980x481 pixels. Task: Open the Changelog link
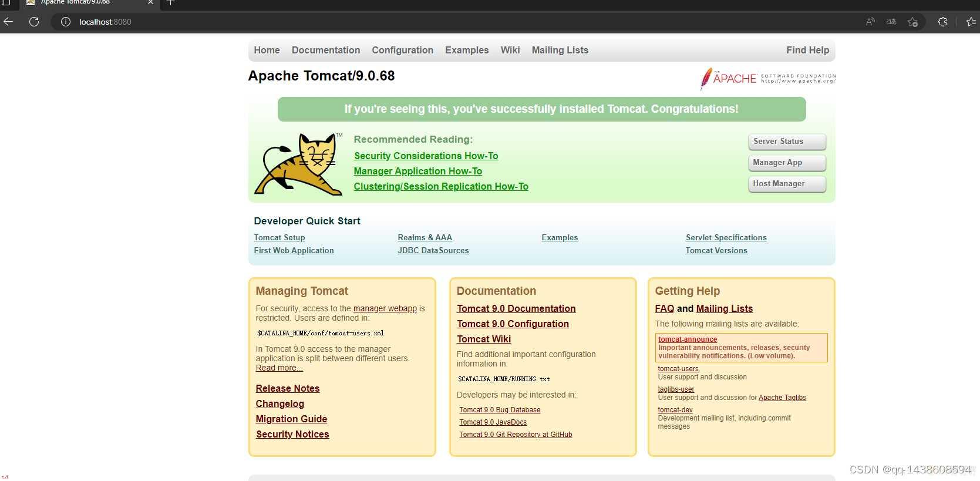[280, 403]
